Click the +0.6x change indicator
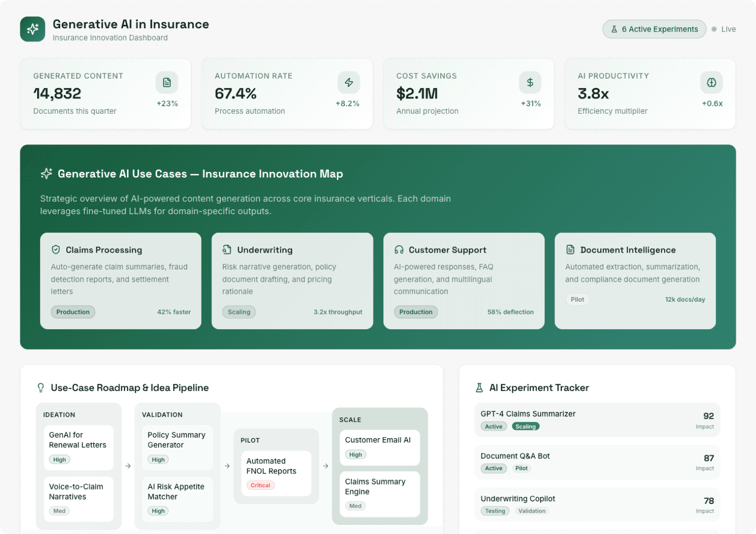 point(712,103)
